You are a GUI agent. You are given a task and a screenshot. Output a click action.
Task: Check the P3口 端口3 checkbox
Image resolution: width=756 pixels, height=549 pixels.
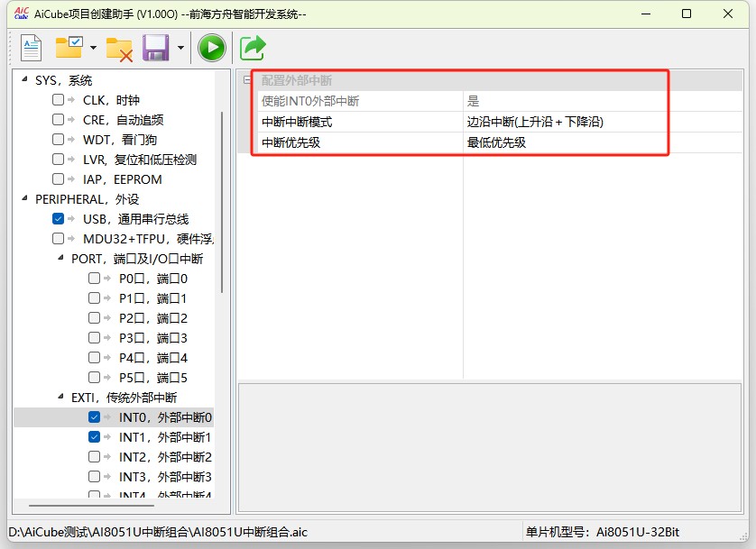tap(94, 337)
